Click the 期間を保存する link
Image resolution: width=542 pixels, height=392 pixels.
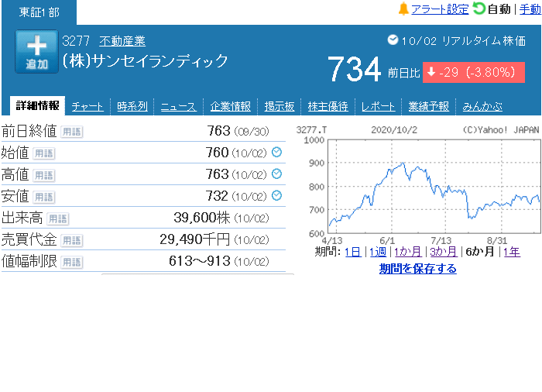[x=417, y=269]
